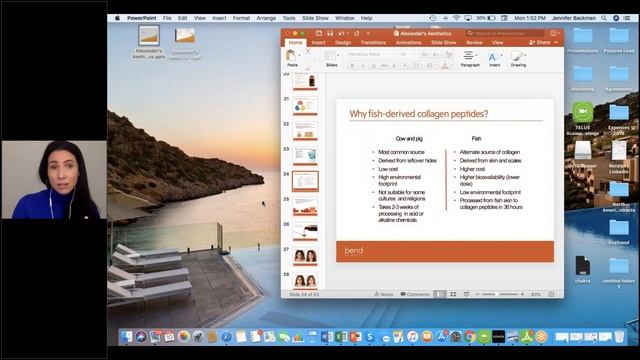This screenshot has height=360, width=640.
Task: Click the reading view icon in status bar
Action: (x=467, y=294)
